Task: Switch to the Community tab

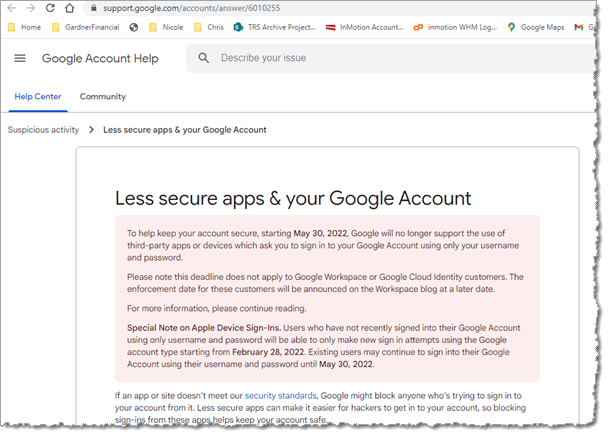Action: pyautogui.click(x=102, y=96)
